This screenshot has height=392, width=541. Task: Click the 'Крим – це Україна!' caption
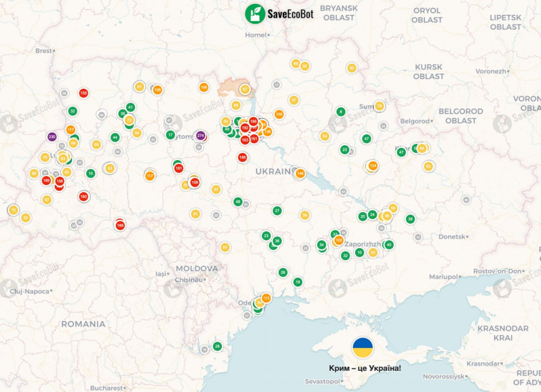(x=365, y=368)
